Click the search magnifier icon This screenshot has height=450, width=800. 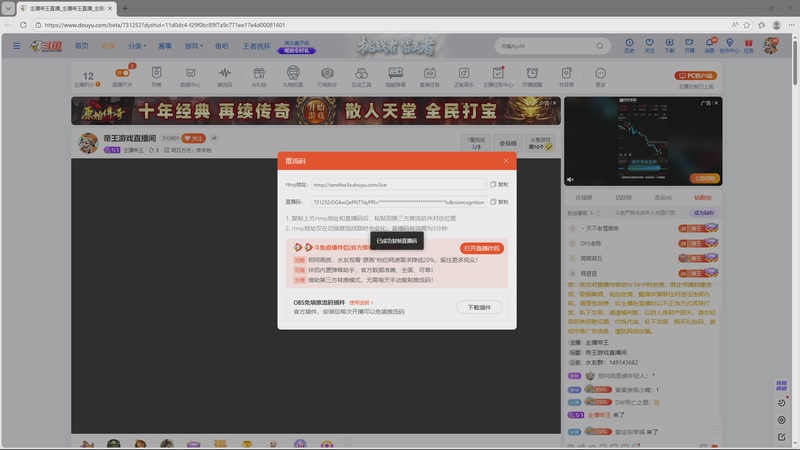(x=600, y=46)
